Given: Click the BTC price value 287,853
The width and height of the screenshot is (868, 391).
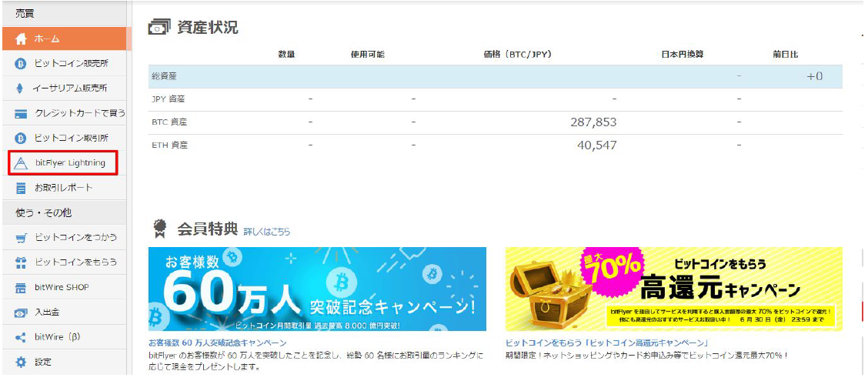Looking at the screenshot, I should (x=593, y=122).
